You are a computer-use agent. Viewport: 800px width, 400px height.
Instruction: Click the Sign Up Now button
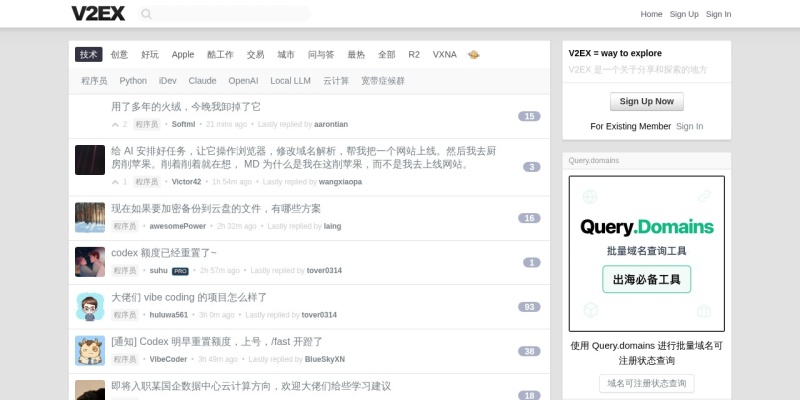click(x=646, y=102)
